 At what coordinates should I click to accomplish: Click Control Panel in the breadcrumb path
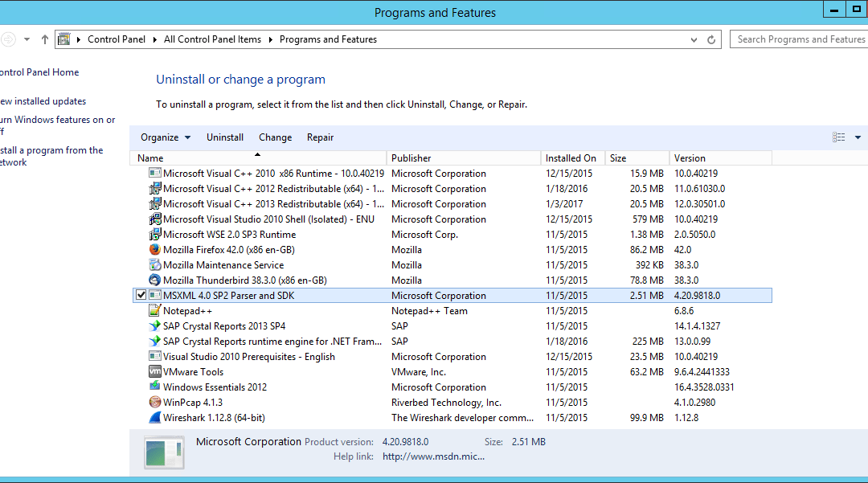pos(117,39)
